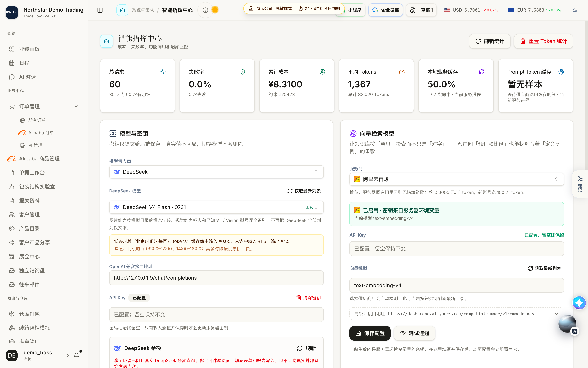
Task: Click the floating demo sphere avatar
Action: (567, 324)
